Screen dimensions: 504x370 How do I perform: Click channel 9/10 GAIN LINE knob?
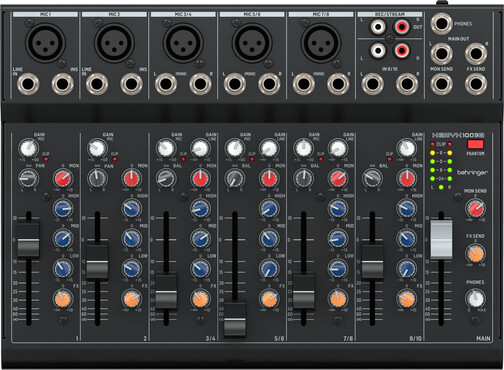click(x=407, y=148)
